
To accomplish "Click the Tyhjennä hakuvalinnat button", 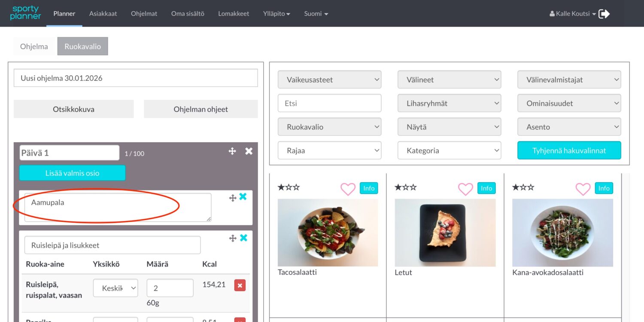I will [x=569, y=150].
